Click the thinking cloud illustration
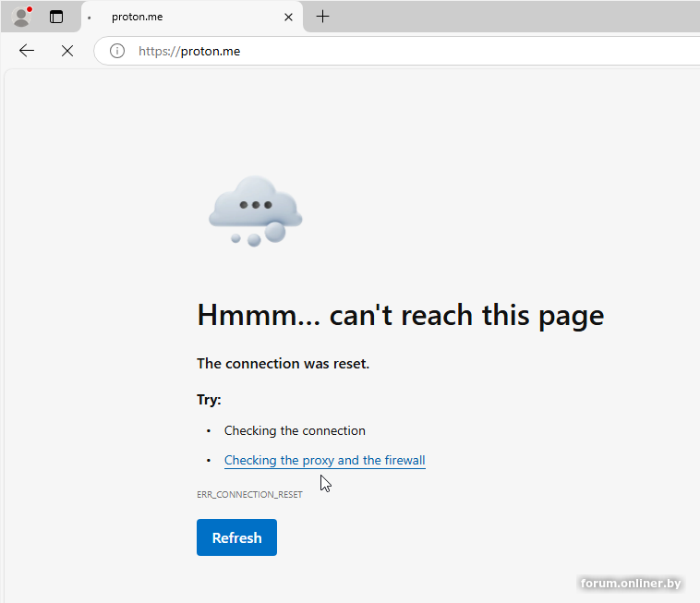 (255, 211)
